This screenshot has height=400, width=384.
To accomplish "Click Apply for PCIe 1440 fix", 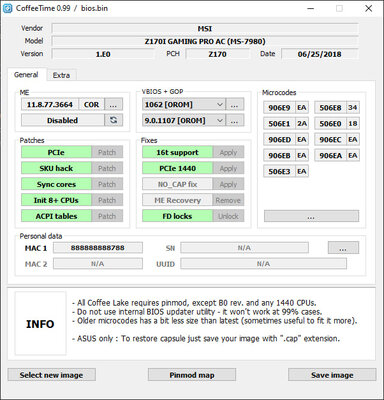I will [x=228, y=168].
